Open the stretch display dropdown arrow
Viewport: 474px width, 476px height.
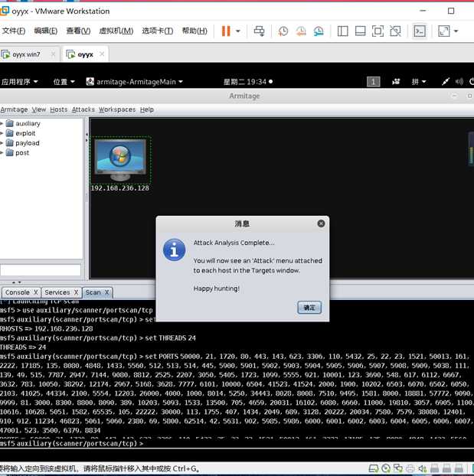click(x=456, y=31)
